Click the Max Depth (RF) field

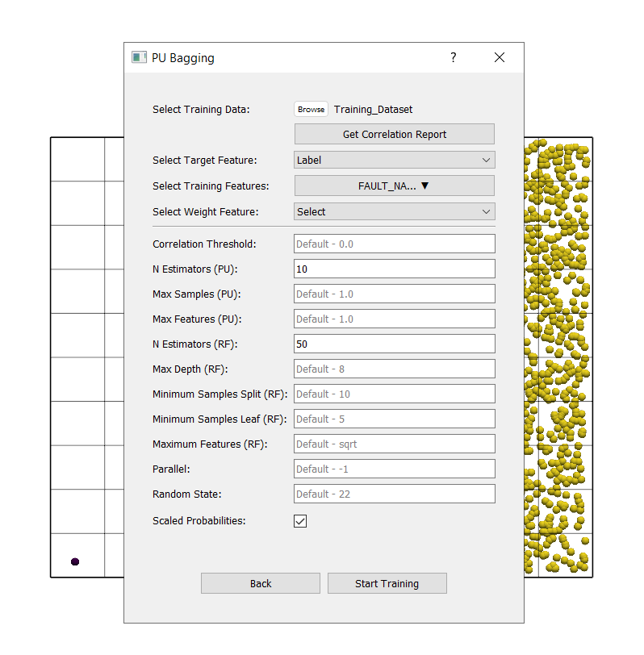click(x=394, y=369)
